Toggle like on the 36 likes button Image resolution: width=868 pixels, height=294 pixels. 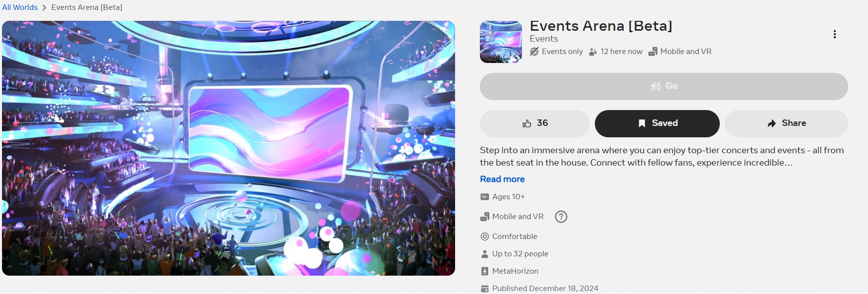pos(535,123)
